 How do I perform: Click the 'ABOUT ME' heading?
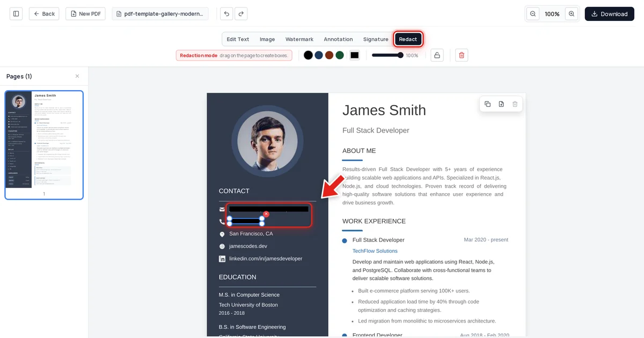pos(359,151)
